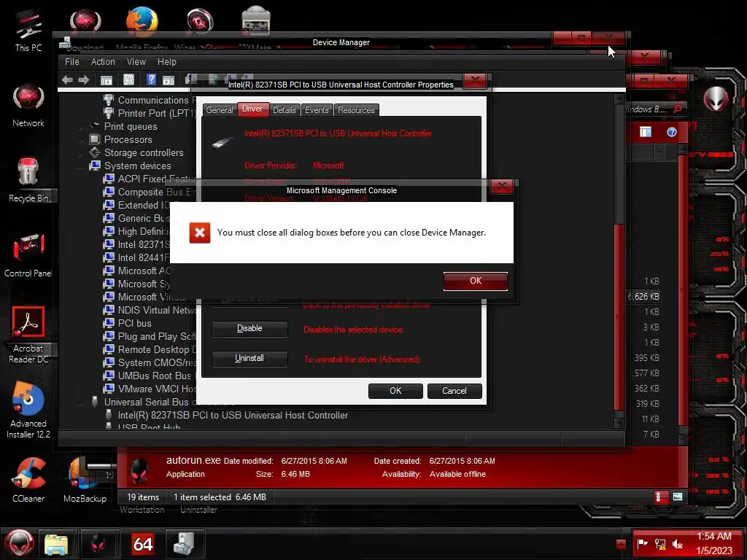747x560 pixels.
Task: Switch to the General tab
Action: (219, 110)
